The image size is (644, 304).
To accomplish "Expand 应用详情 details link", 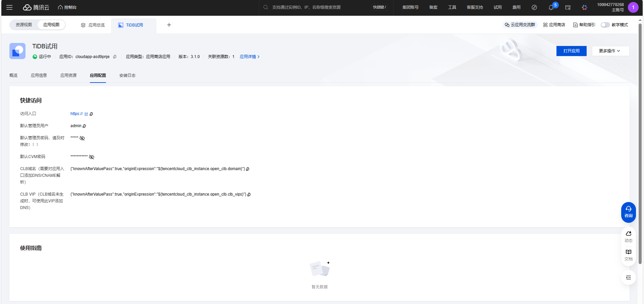I will coord(249,57).
